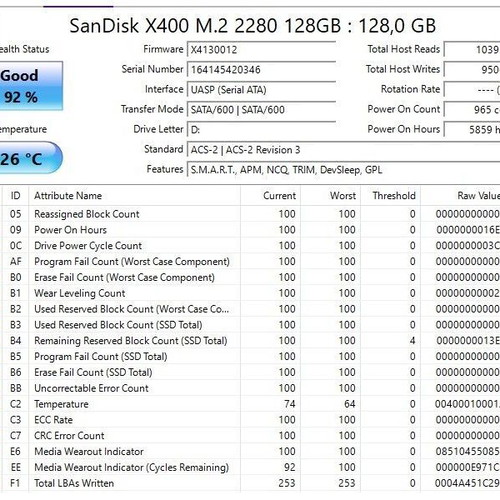Image resolution: width=500 pixels, height=500 pixels.
Task: Click the Drive Letter field D:
Action: coord(261,130)
